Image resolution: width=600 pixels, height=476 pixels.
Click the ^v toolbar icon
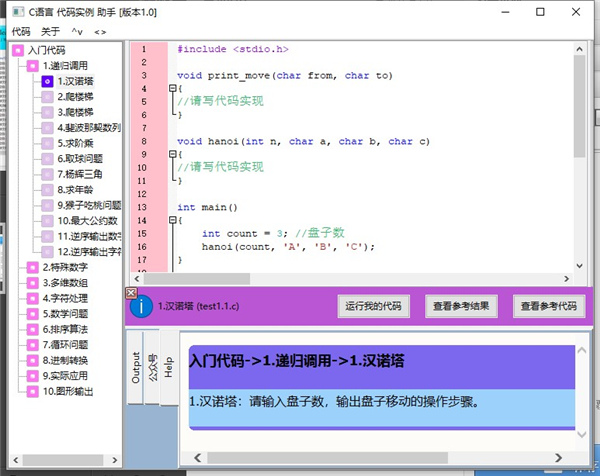click(77, 32)
